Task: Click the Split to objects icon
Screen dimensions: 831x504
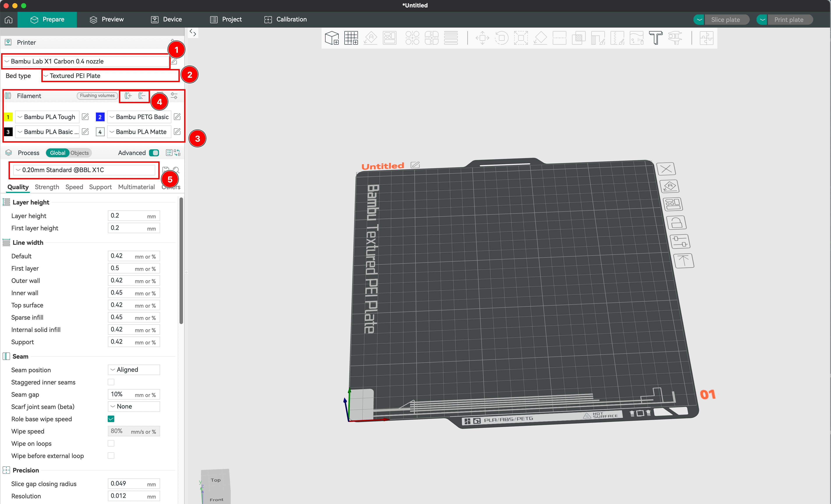Action: 412,38
